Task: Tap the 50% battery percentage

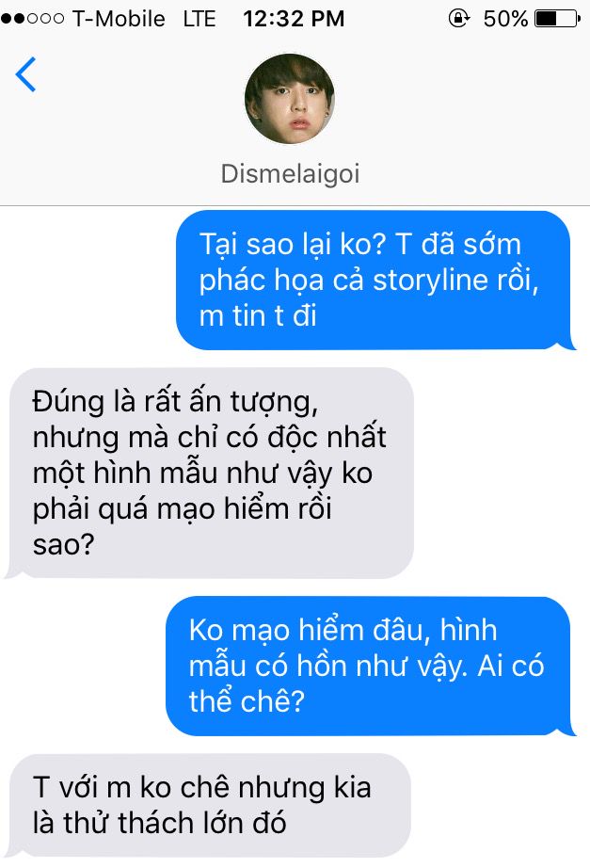Action: click(x=505, y=19)
